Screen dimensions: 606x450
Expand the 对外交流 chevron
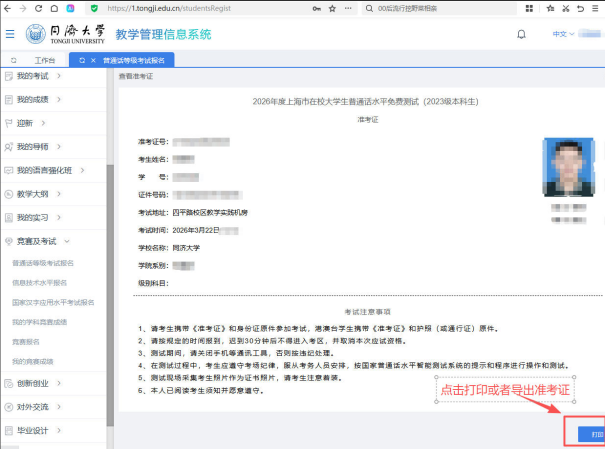pyautogui.click(x=59, y=407)
